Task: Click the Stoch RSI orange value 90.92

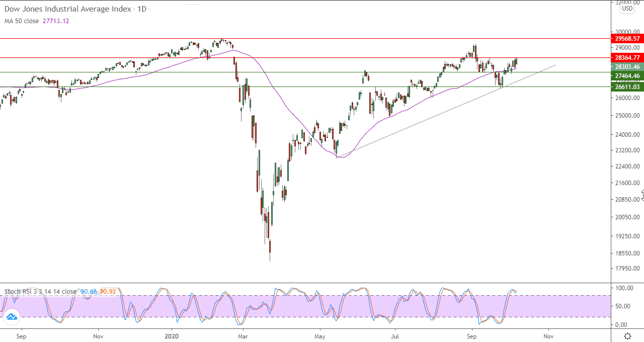Action: coord(107,291)
